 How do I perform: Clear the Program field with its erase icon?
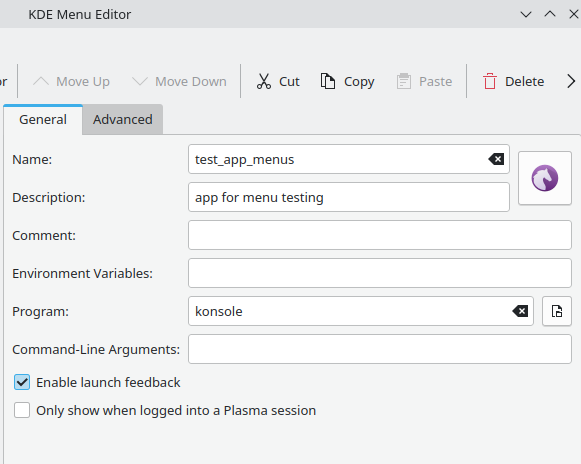[x=520, y=311]
